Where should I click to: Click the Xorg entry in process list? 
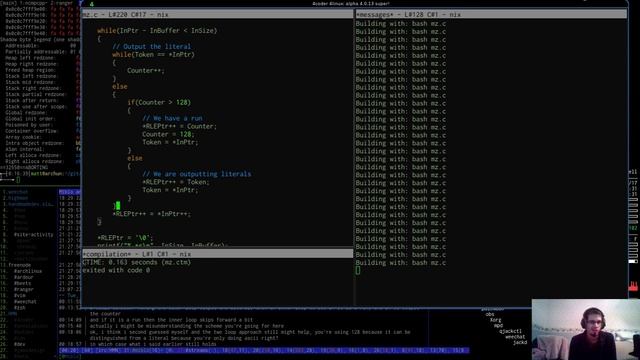click(495, 320)
